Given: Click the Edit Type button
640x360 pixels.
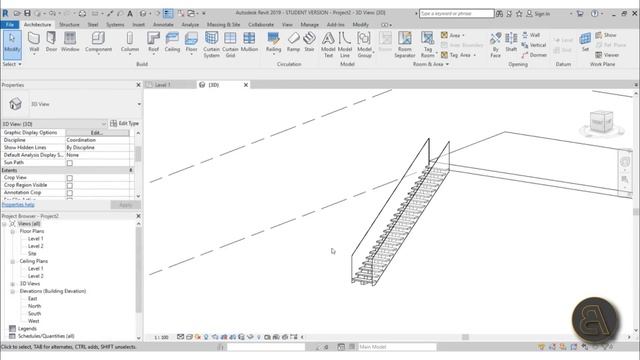Looking at the screenshot, I should pos(124,123).
